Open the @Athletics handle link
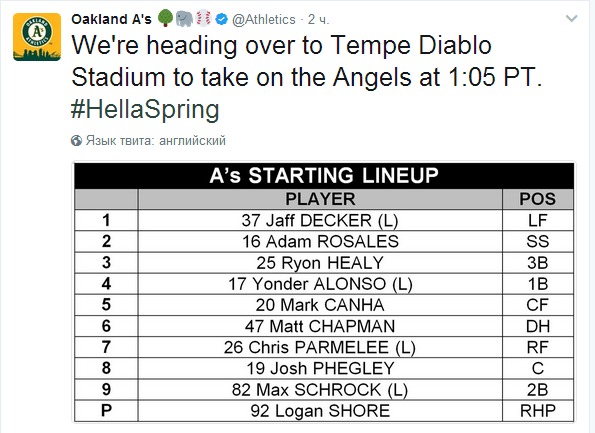Image resolution: width=595 pixels, height=433 pixels. pos(264,19)
